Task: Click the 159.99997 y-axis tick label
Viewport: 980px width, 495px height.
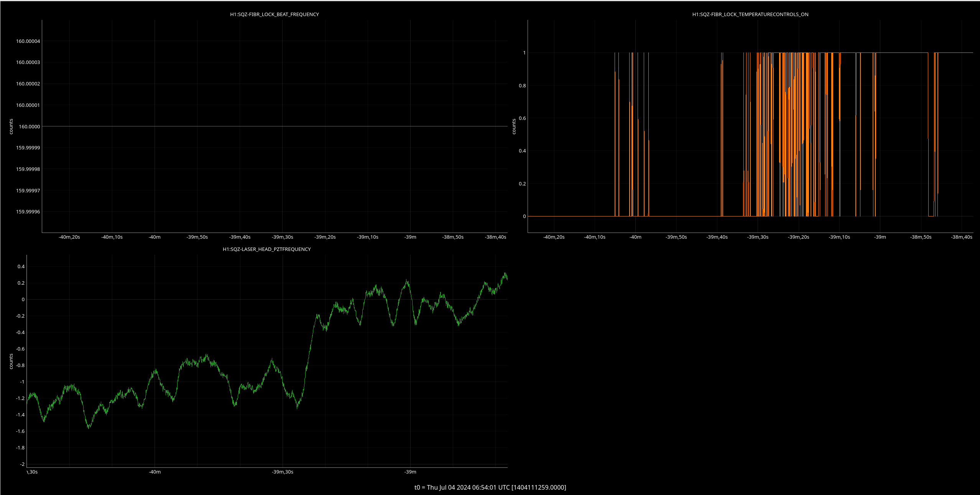Action: click(x=28, y=190)
